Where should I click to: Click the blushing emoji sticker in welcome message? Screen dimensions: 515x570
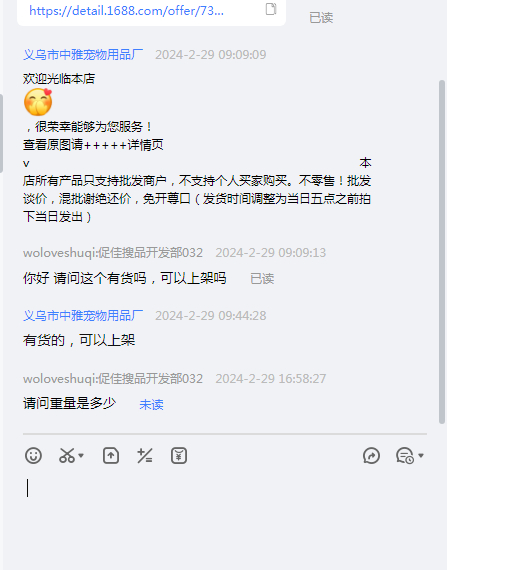[x=38, y=102]
